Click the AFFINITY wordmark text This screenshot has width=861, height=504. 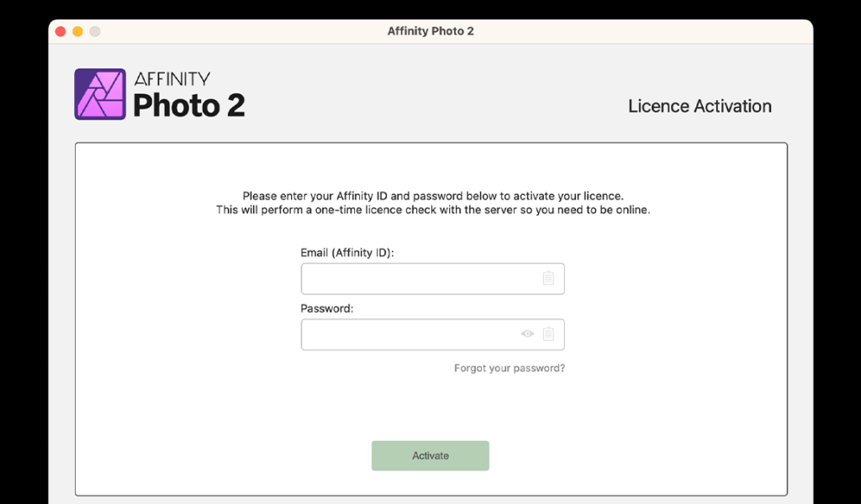click(x=172, y=79)
